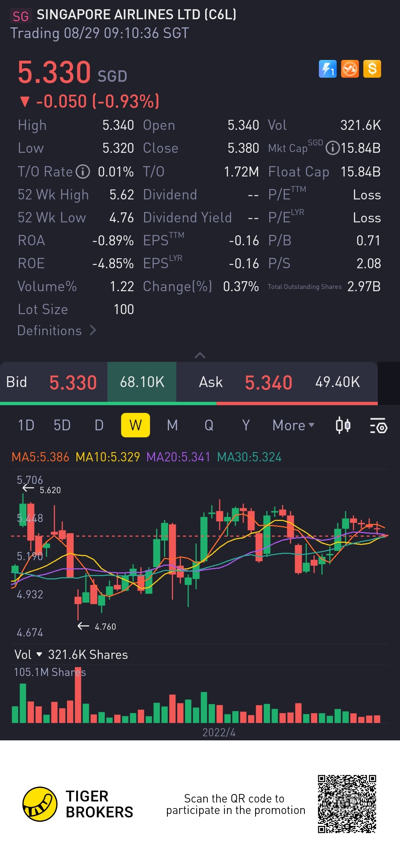Tap the SINGAPORE AIRLINES LTD (C6L) title

point(136,14)
